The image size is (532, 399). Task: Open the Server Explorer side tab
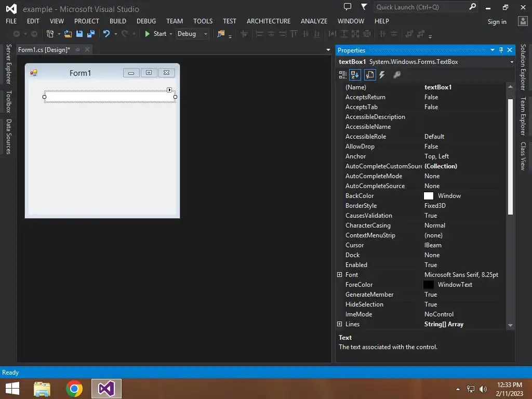tap(8, 64)
